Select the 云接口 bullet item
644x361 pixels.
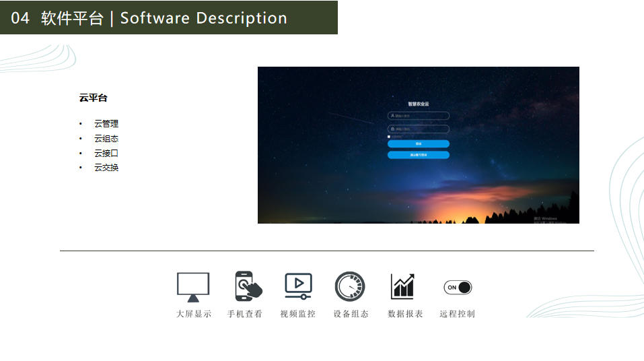[x=106, y=154]
